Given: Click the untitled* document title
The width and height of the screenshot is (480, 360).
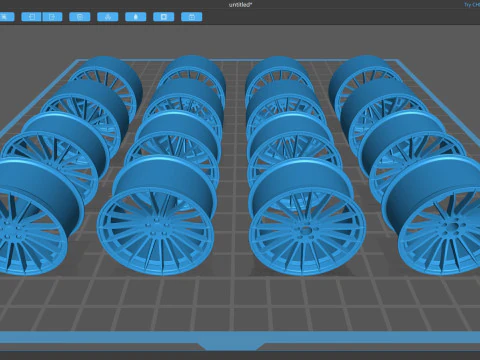Looking at the screenshot, I should (240, 5).
